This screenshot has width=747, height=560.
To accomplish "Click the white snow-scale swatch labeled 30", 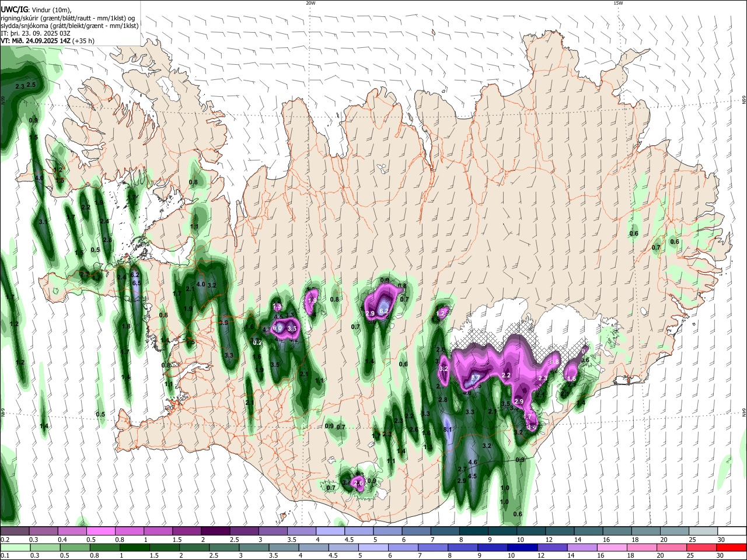I will click(731, 531).
